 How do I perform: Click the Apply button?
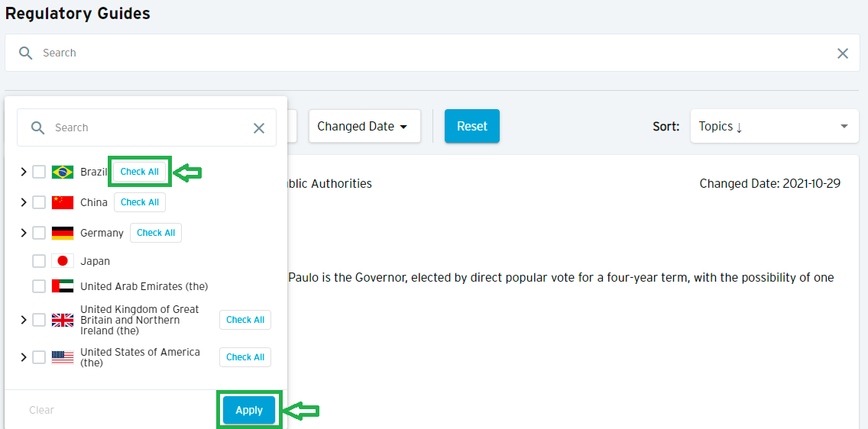pyautogui.click(x=249, y=410)
